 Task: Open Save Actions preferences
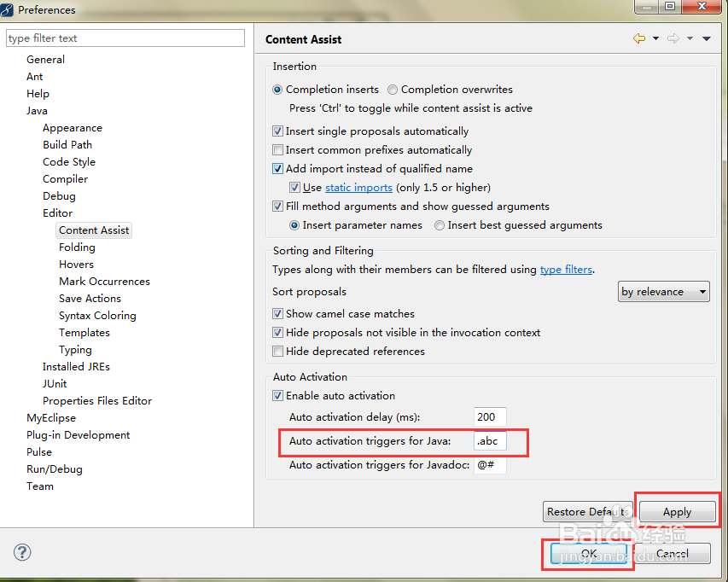tap(90, 299)
